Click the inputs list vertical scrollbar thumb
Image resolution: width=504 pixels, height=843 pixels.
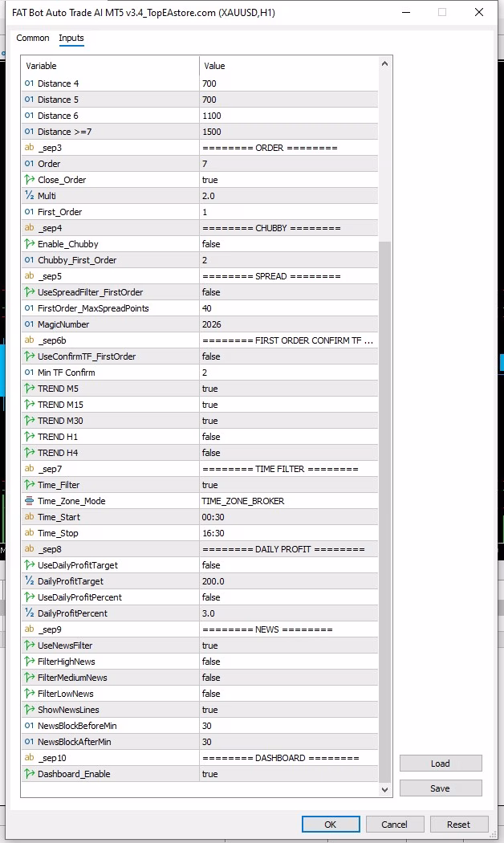384,511
